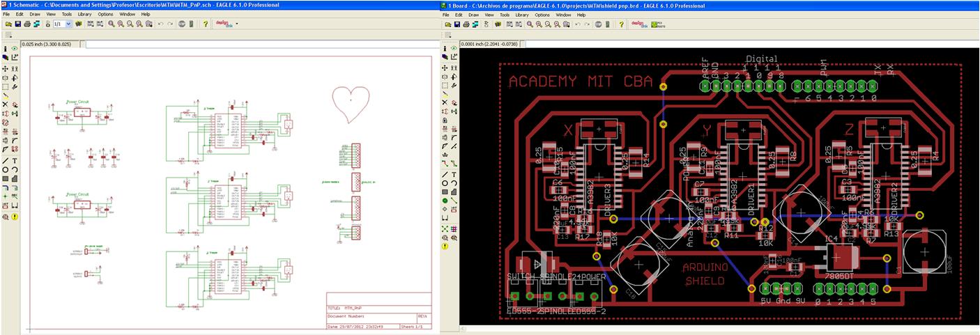This screenshot has width=980, height=335.
Task: Switch to board icon in Schematic toolbar
Action: (47, 24)
